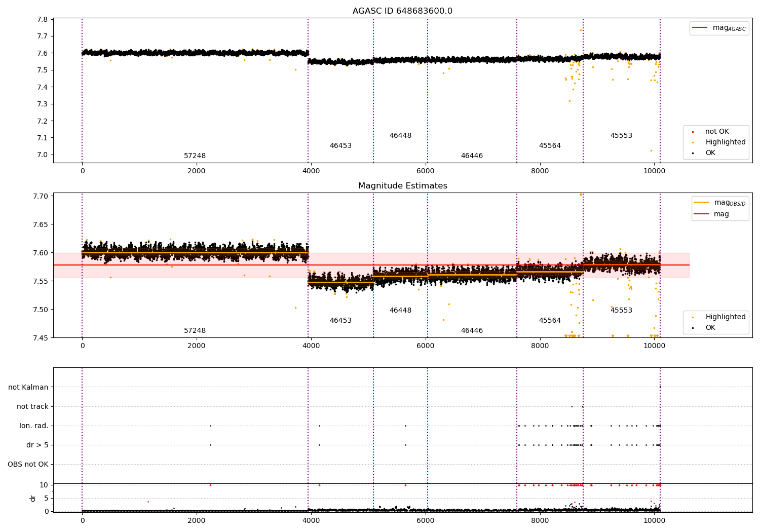
Task: Click the red 'mag' legend entry
Action: 711,214
